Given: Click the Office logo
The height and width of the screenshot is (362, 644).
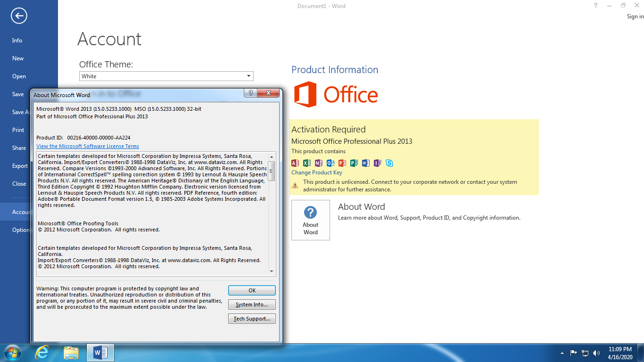Looking at the screenshot, I should [336, 94].
